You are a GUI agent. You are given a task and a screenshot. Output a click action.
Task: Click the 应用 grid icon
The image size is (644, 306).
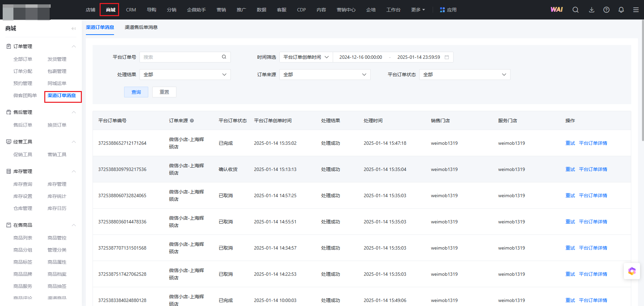coord(442,10)
